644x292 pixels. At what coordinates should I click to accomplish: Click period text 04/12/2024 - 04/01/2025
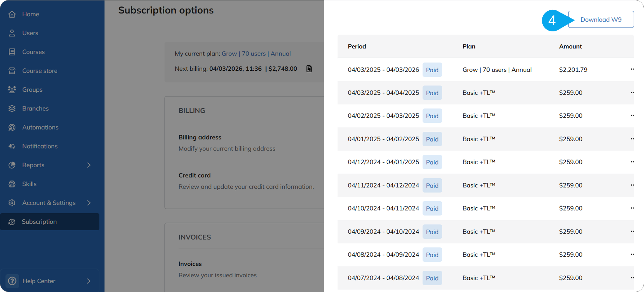pos(383,162)
